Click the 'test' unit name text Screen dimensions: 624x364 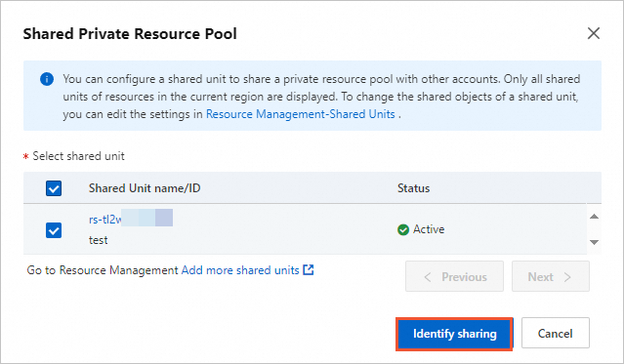(x=98, y=240)
